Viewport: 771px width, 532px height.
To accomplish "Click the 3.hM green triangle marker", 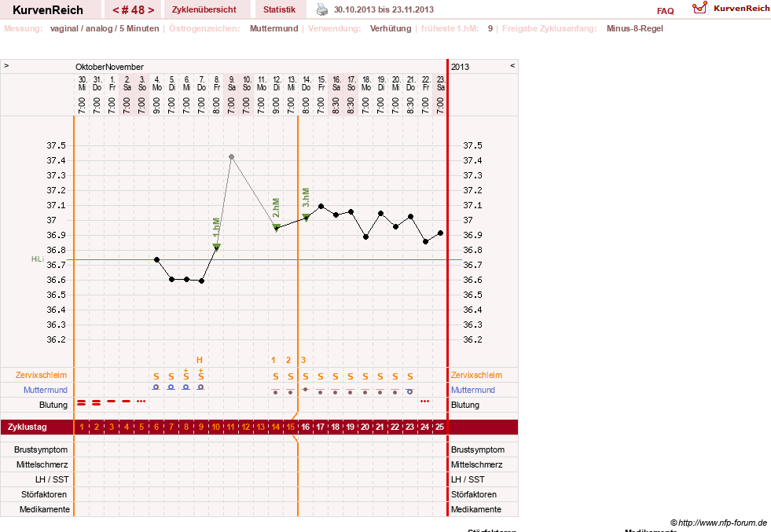I will (306, 217).
